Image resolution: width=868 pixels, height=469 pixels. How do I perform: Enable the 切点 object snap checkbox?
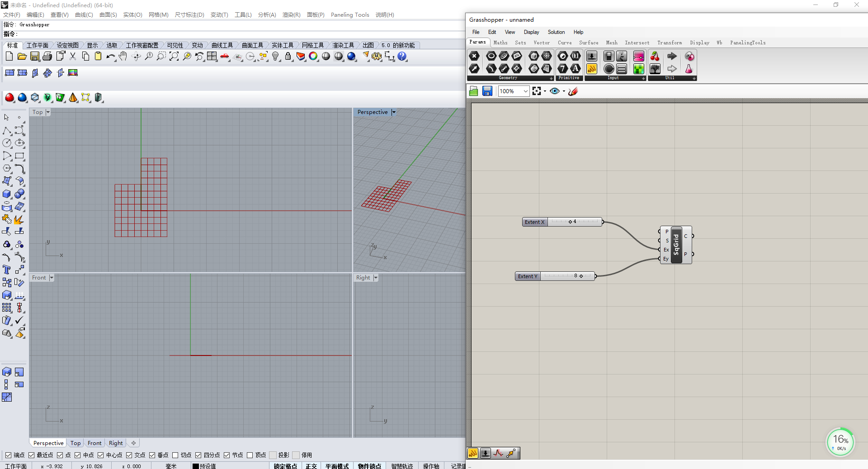click(x=175, y=455)
